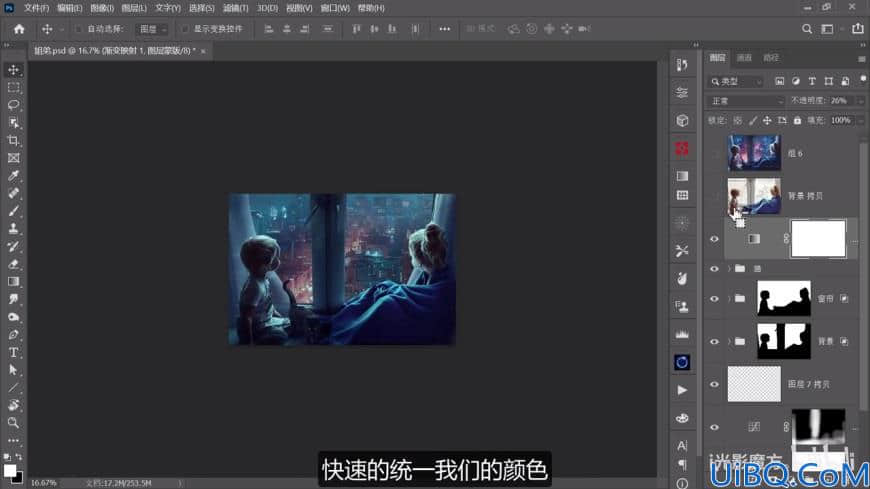The image size is (870, 489).
Task: Select the Brush tool
Action: click(13, 211)
